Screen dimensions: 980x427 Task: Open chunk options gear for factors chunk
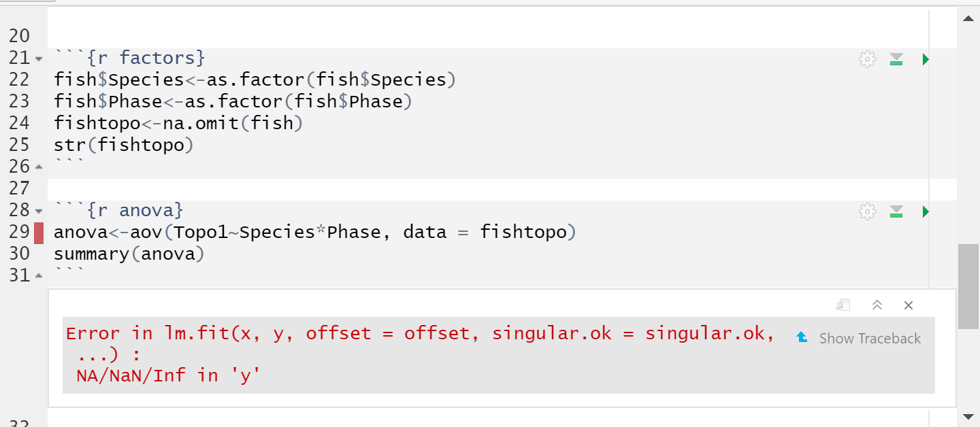pos(867,59)
